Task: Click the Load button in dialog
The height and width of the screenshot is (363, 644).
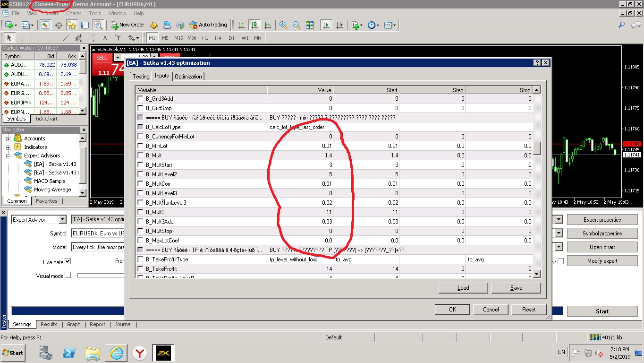Action: tap(463, 288)
